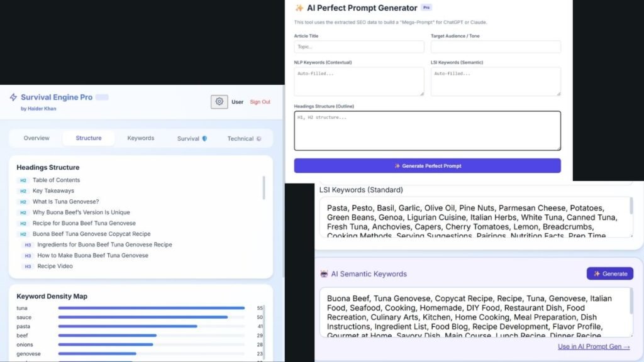Open the settings gear in the header

219,101
